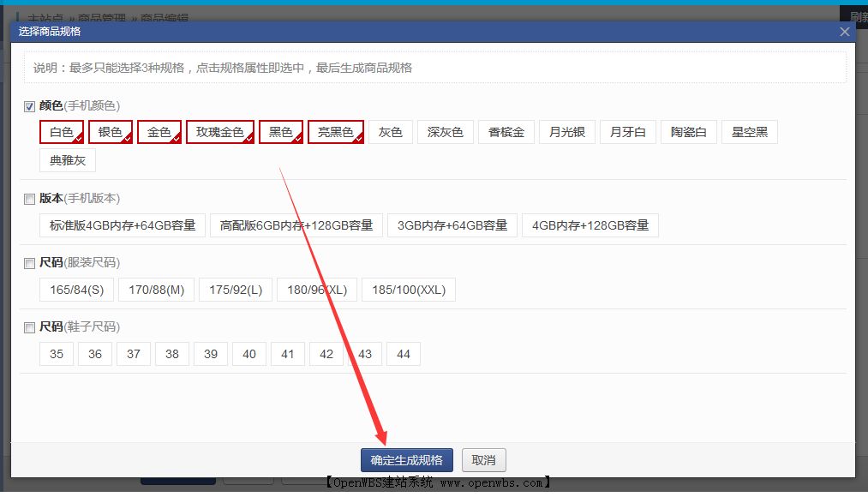
Task: Select the 典雅灰 color option
Action: (x=67, y=160)
